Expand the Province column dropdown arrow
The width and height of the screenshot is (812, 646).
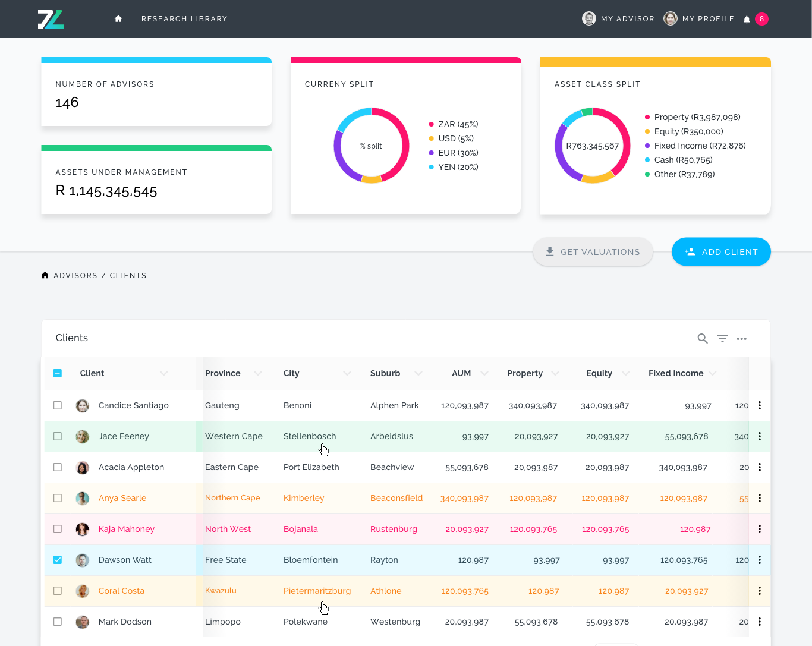pos(258,373)
